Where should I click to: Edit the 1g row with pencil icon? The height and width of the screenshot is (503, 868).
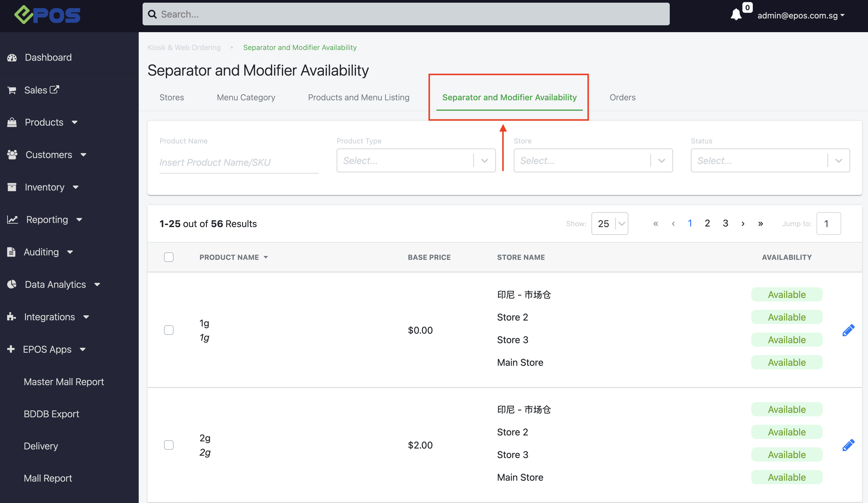[x=848, y=330]
